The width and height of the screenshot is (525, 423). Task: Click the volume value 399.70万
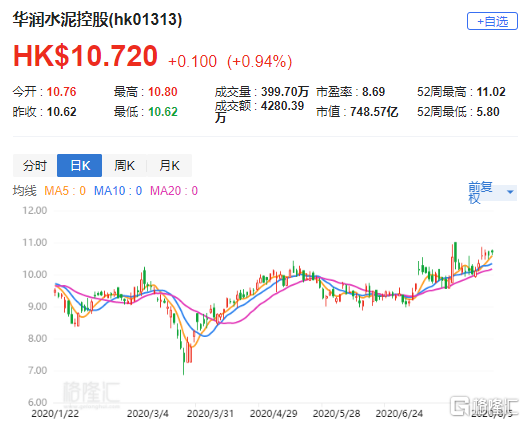coord(285,92)
